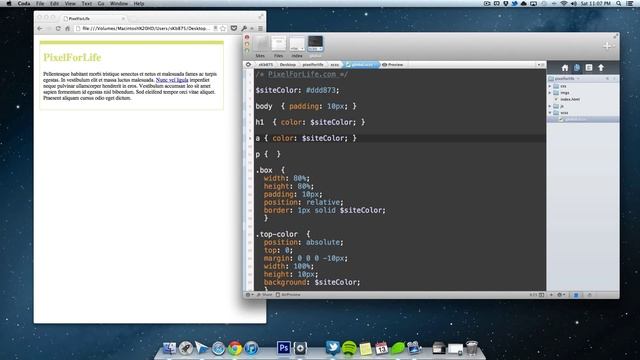Click the Chrome Home button
This screenshot has width=640, height=360.
point(67,29)
